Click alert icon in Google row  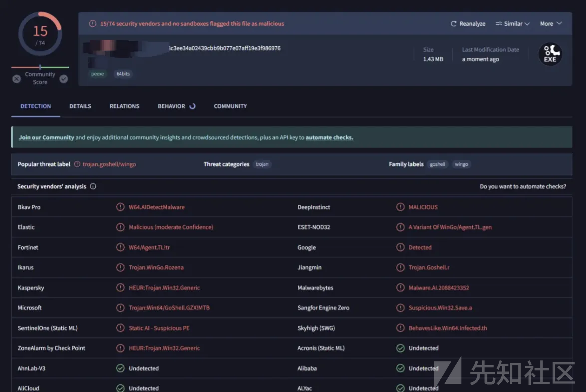400,247
